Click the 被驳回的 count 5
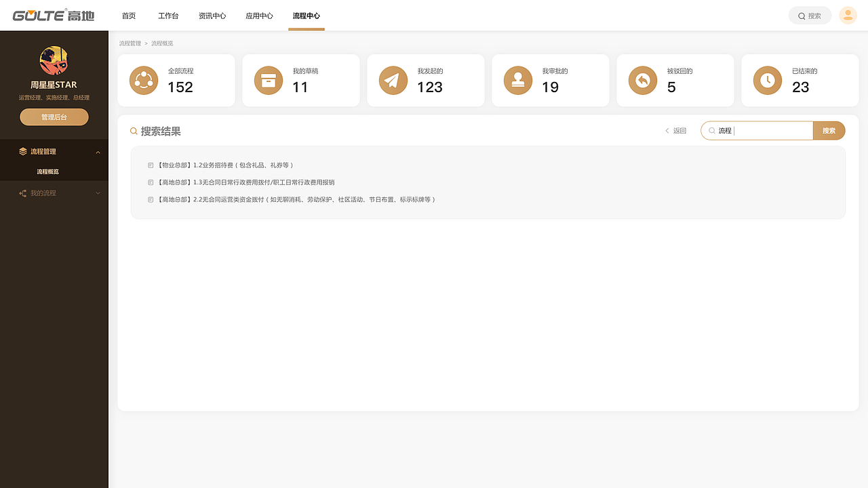Viewport: 868px width, 488px height. (x=671, y=87)
